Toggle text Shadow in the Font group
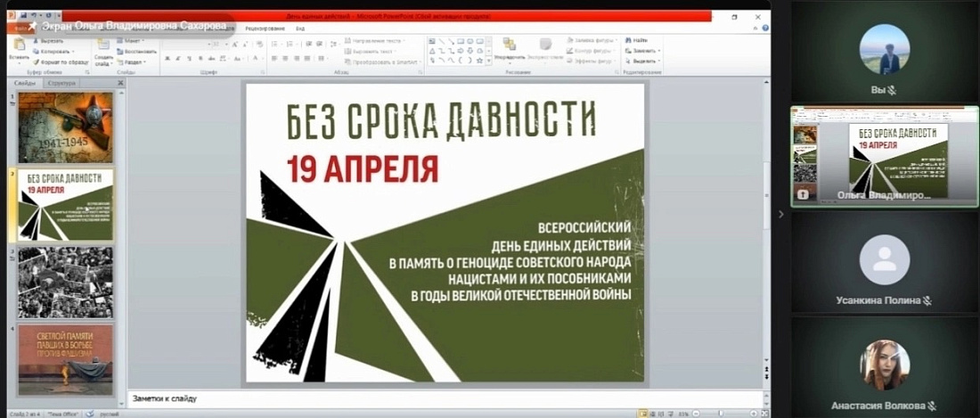 click(200, 58)
